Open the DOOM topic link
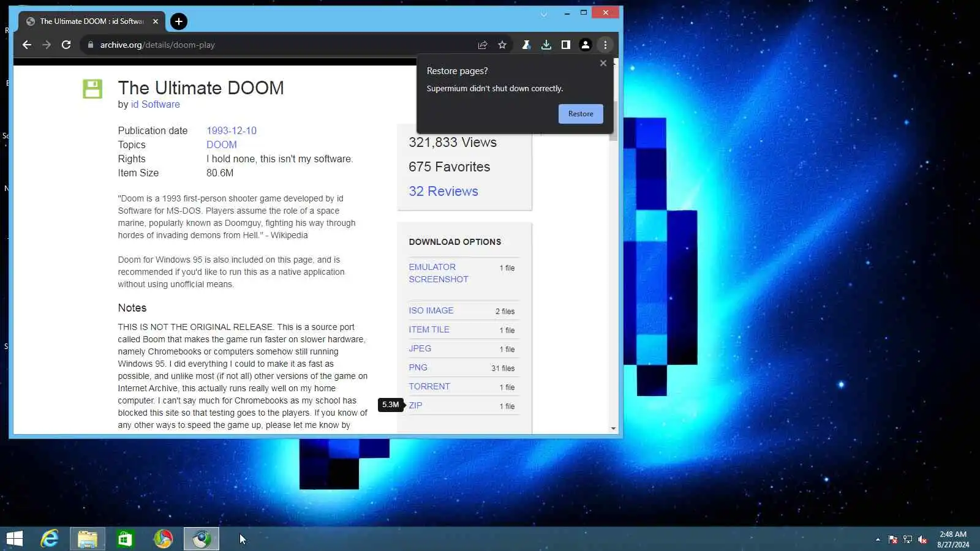980x551 pixels. point(222,145)
